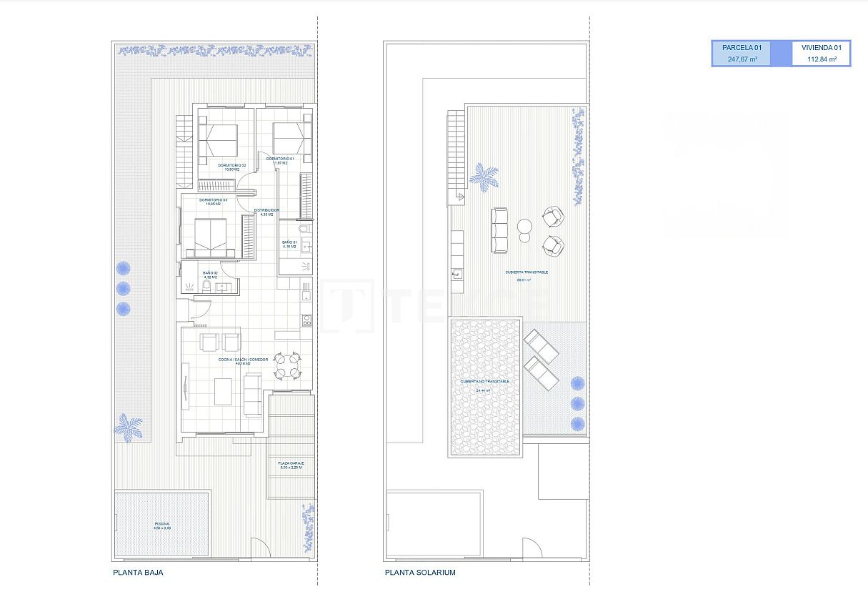Click the PLANTA SOLARIUM caption
Image resolution: width=868 pixels, height=612 pixels.
coord(420,573)
